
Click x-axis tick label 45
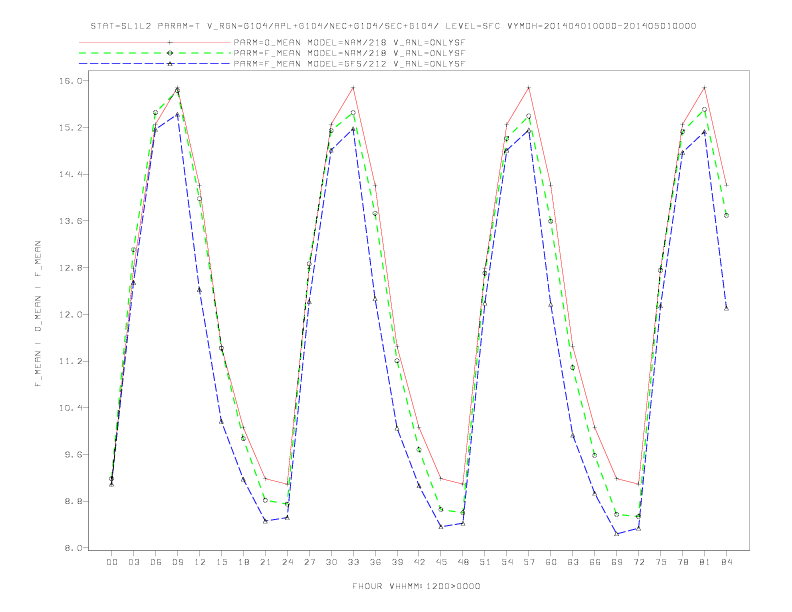pyautogui.click(x=441, y=562)
